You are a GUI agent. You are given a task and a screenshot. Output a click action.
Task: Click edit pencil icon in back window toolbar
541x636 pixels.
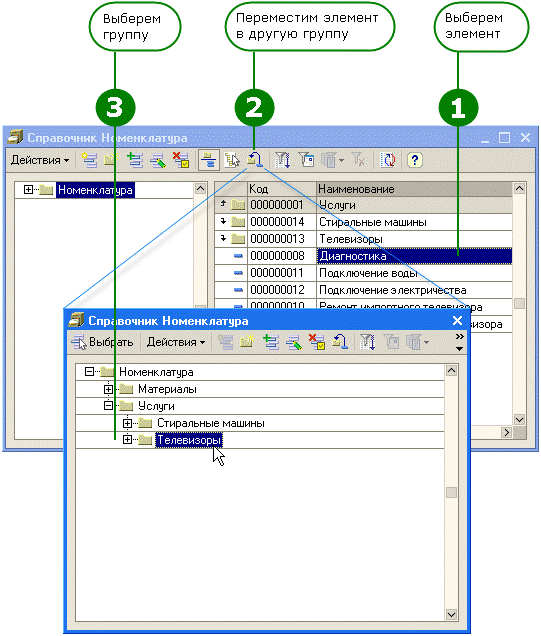(158, 160)
